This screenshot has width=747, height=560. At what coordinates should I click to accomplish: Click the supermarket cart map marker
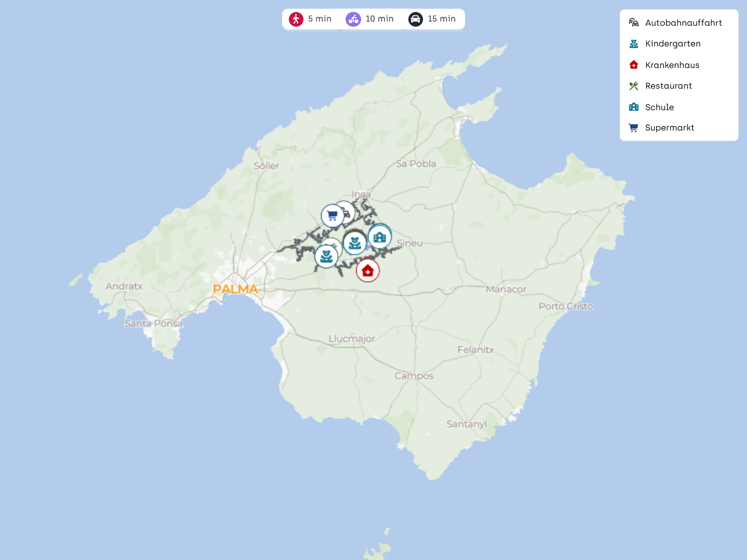point(332,215)
